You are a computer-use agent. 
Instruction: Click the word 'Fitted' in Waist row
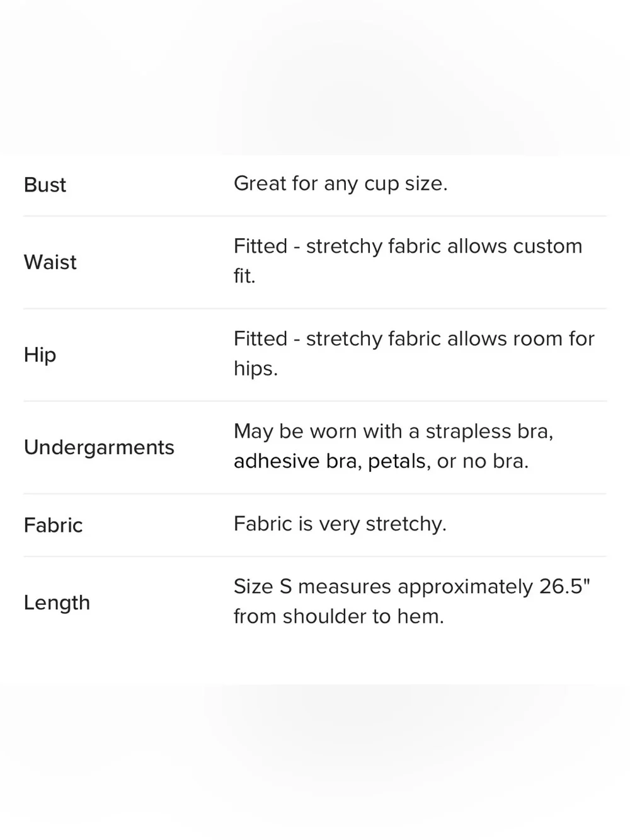click(260, 246)
